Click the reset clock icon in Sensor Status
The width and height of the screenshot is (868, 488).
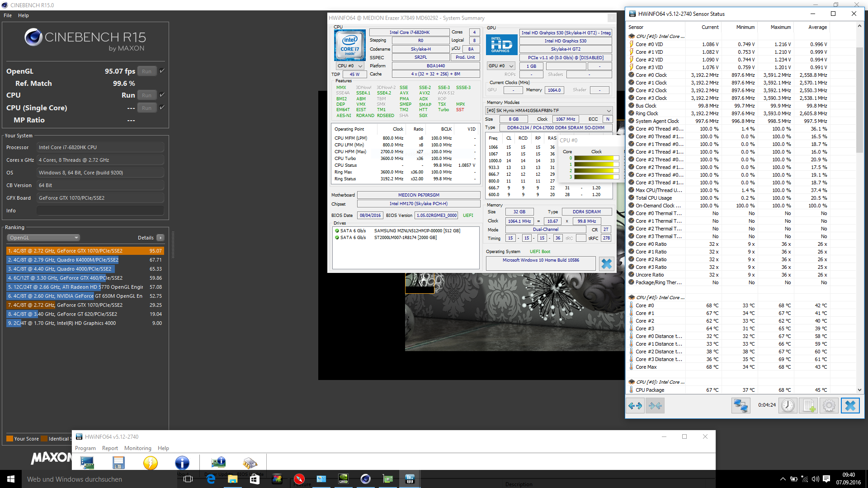click(788, 405)
